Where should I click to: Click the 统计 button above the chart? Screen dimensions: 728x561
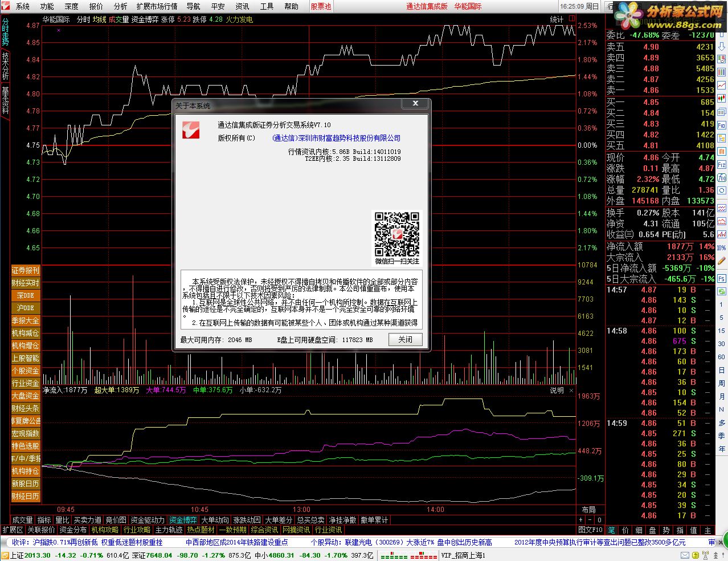pos(557,19)
